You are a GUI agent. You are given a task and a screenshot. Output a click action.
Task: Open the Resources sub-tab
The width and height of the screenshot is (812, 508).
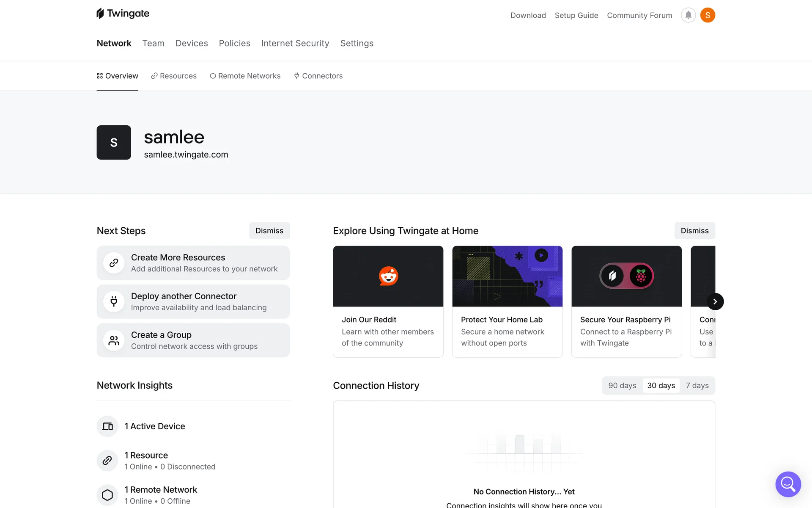(174, 76)
